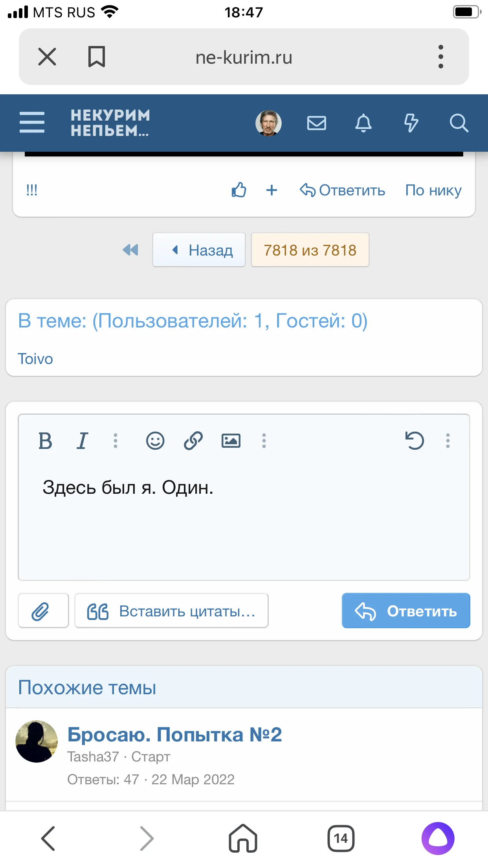Open browser tabs counter showing 14
The width and height of the screenshot is (488, 868).
[341, 838]
